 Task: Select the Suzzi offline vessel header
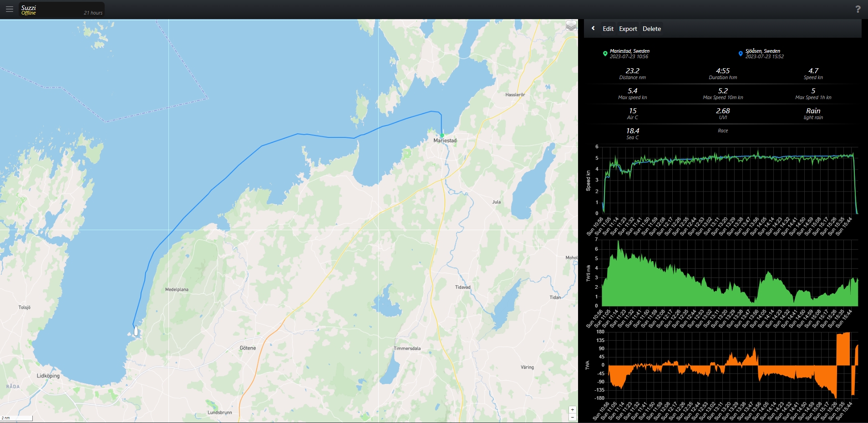click(x=61, y=10)
